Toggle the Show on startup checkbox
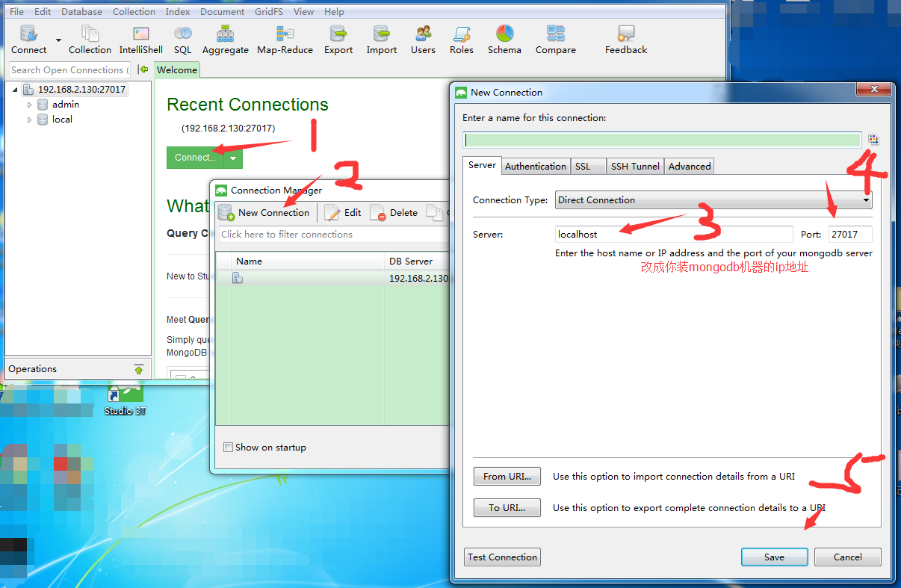This screenshot has height=588, width=901. pos(229,448)
